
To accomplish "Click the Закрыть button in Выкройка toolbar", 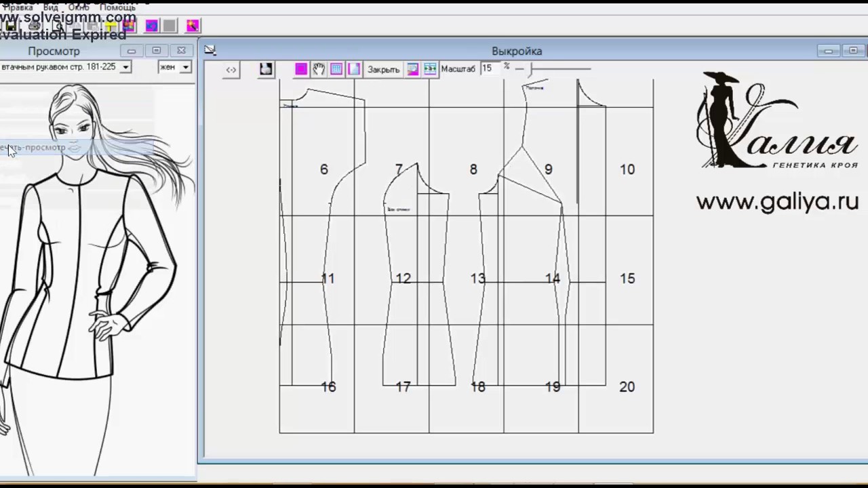I will tap(383, 69).
